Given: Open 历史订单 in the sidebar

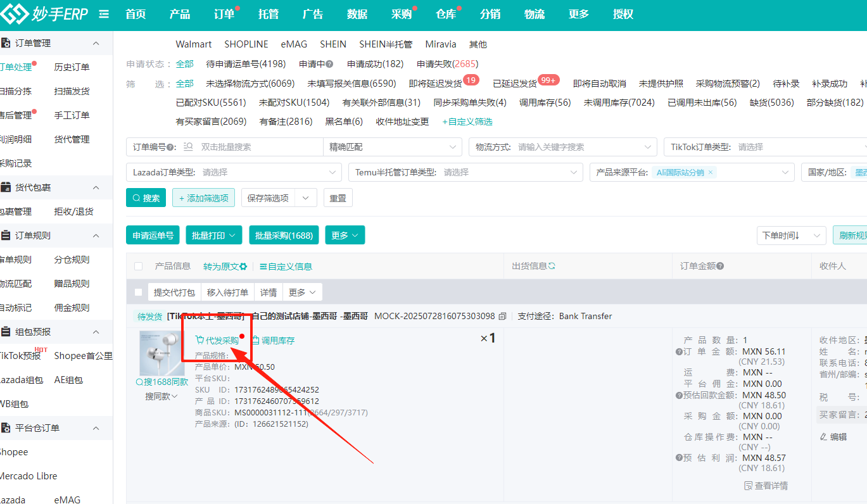Looking at the screenshot, I should 72,67.
